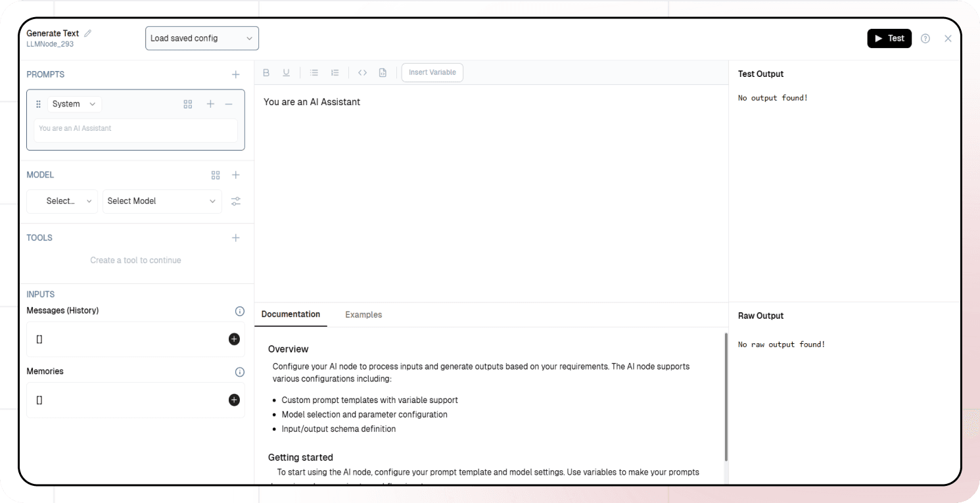Open the Load saved config dropdown

(201, 38)
